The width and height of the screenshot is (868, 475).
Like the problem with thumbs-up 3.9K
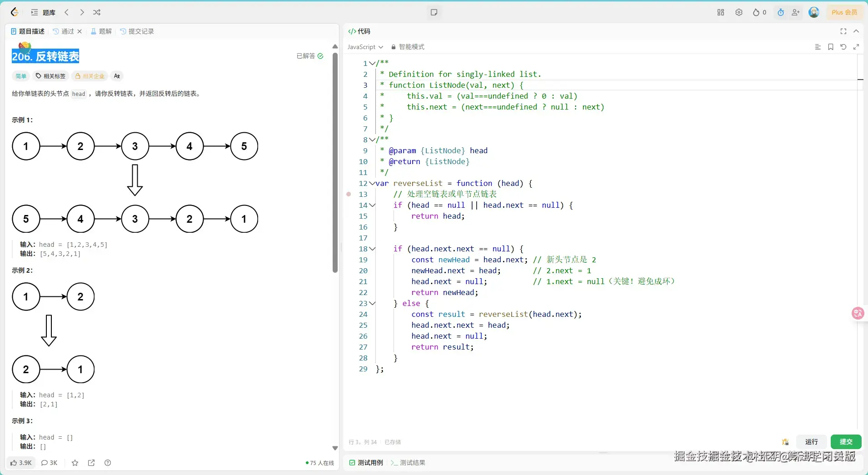click(21, 463)
